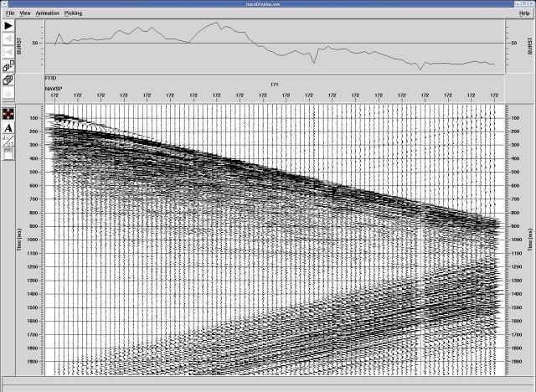Click the second greyed-out back arrow
The height and width of the screenshot is (392, 536).
tap(8, 51)
